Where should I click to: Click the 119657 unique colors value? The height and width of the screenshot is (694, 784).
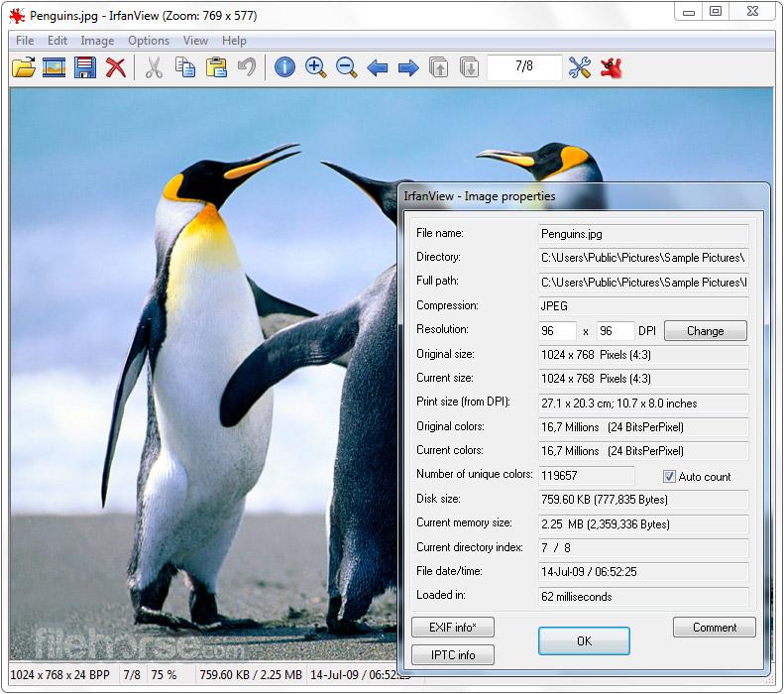(587, 476)
